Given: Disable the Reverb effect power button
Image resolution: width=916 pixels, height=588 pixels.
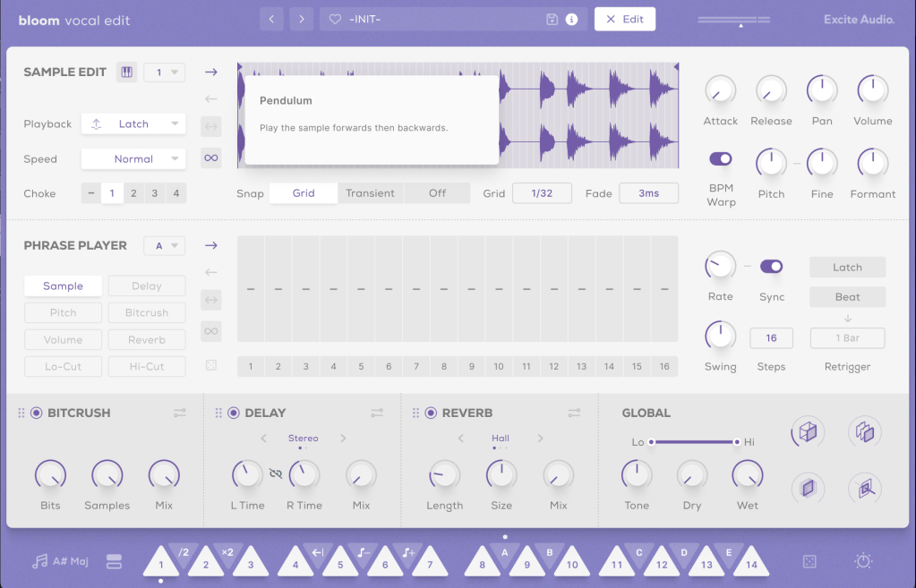Looking at the screenshot, I should point(431,413).
